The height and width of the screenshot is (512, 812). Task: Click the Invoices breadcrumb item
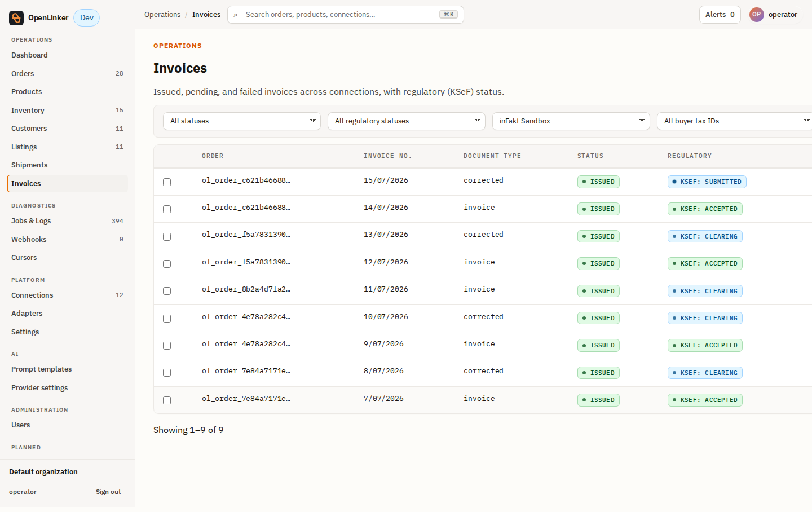coord(206,15)
